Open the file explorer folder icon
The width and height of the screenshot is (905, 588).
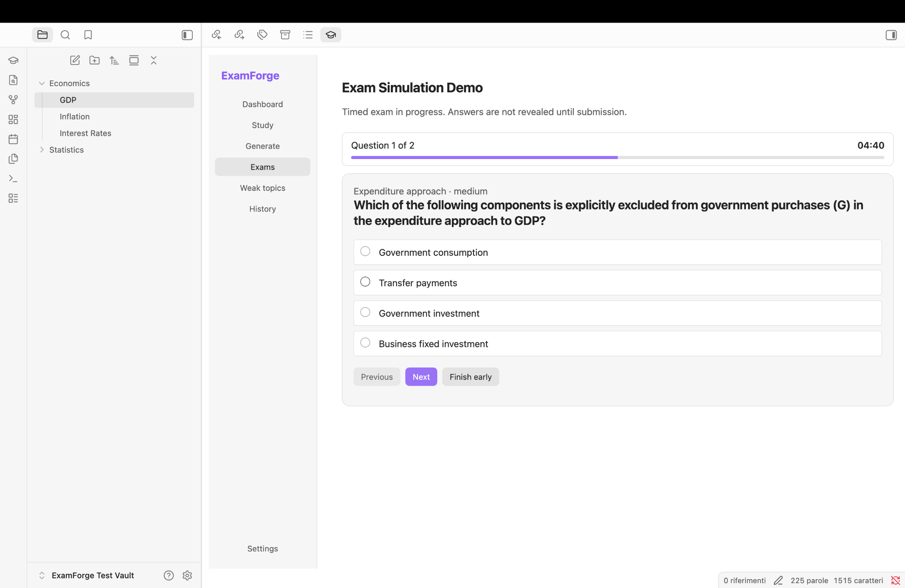(x=42, y=34)
